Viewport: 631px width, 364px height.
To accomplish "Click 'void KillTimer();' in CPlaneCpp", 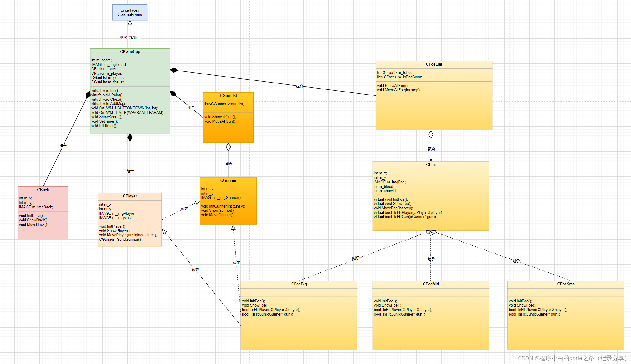I will (104, 126).
